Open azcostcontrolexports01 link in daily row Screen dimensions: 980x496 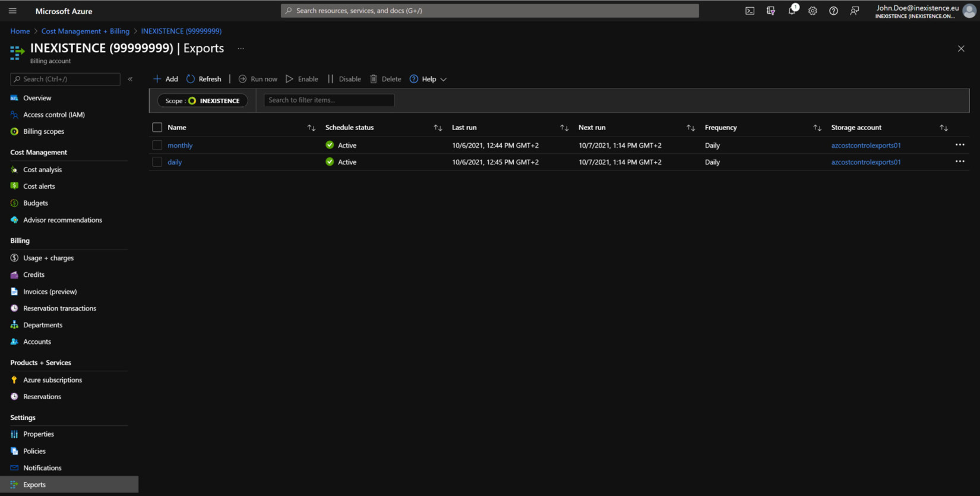pos(866,162)
